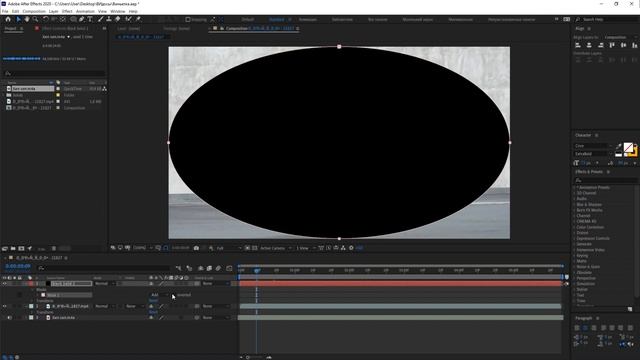This screenshot has width=640, height=360.
Task: Align layers to left edge icon
Action: coord(578,45)
